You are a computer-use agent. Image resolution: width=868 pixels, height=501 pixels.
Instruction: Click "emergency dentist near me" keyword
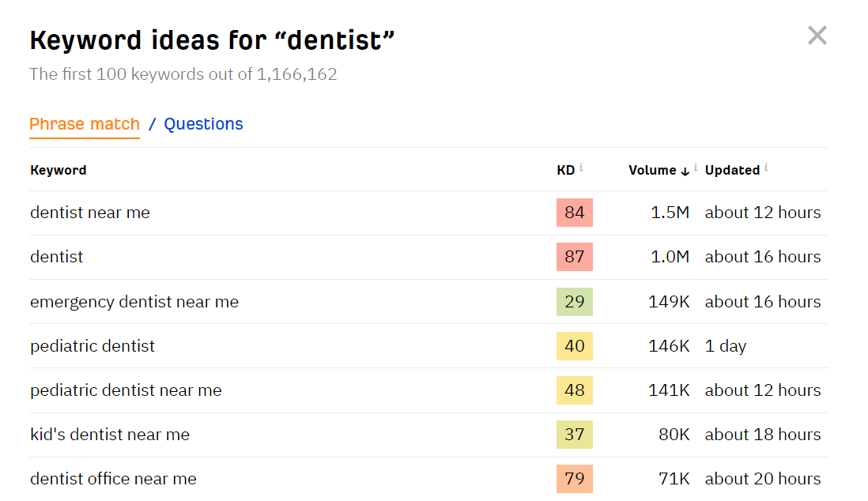coord(134,301)
